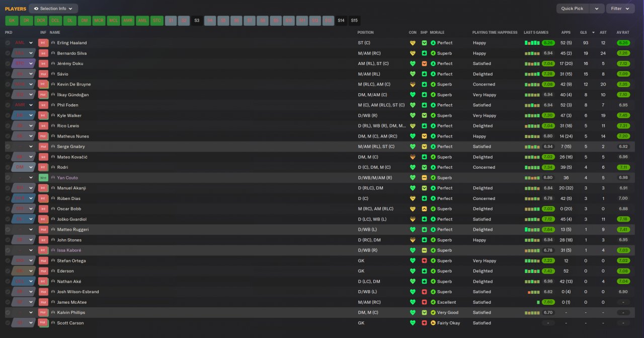Select the S15 substitute slot
Viewport: 644px width, 338px height.
[x=354, y=21]
